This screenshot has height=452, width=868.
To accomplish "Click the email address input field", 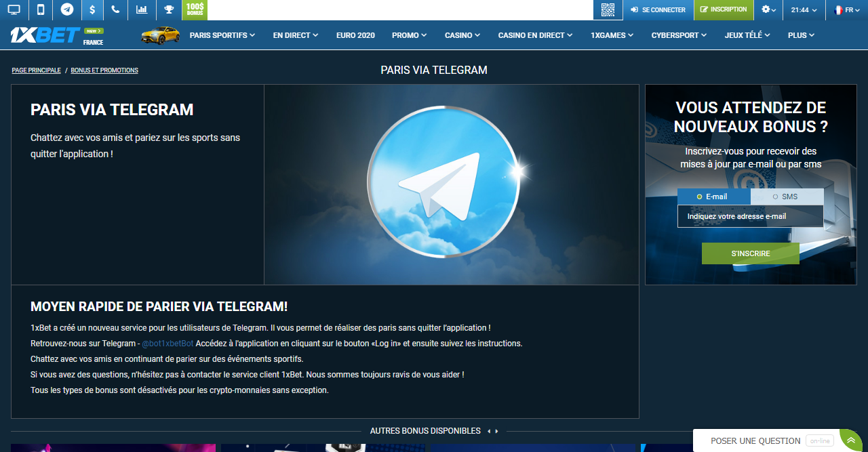I will pos(751,216).
